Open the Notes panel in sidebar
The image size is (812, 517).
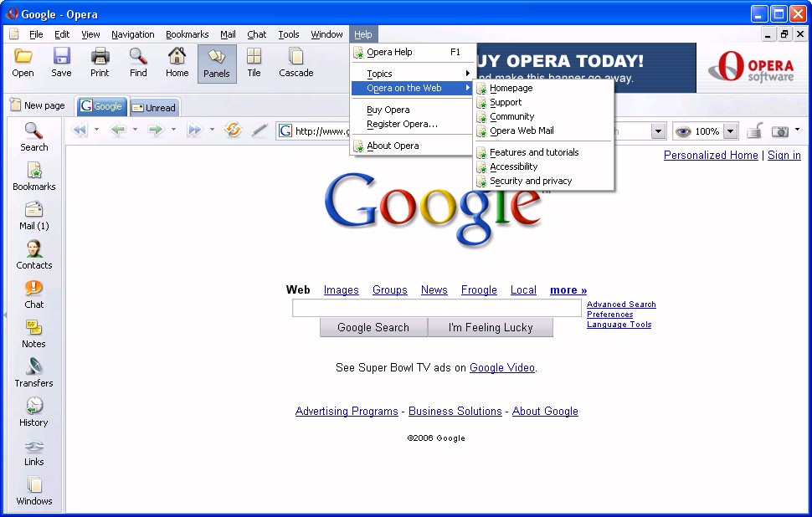(33, 333)
